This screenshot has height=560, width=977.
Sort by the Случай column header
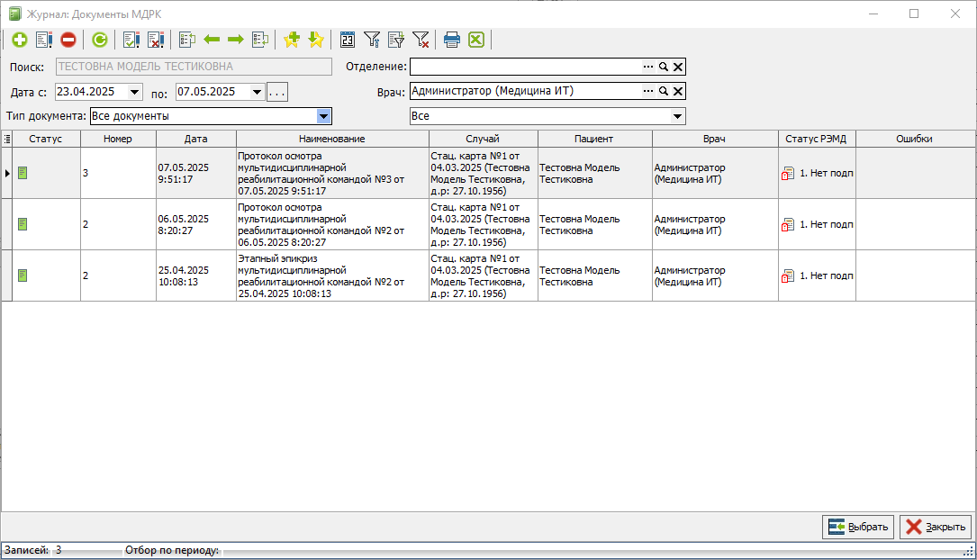coord(483,139)
